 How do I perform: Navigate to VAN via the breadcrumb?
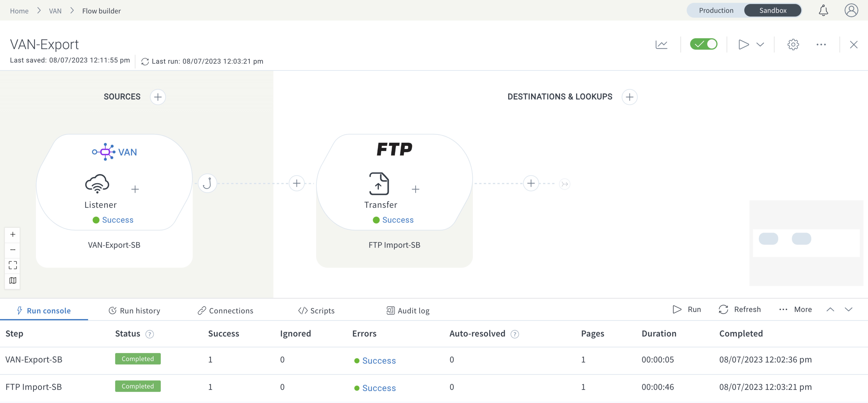pos(55,10)
